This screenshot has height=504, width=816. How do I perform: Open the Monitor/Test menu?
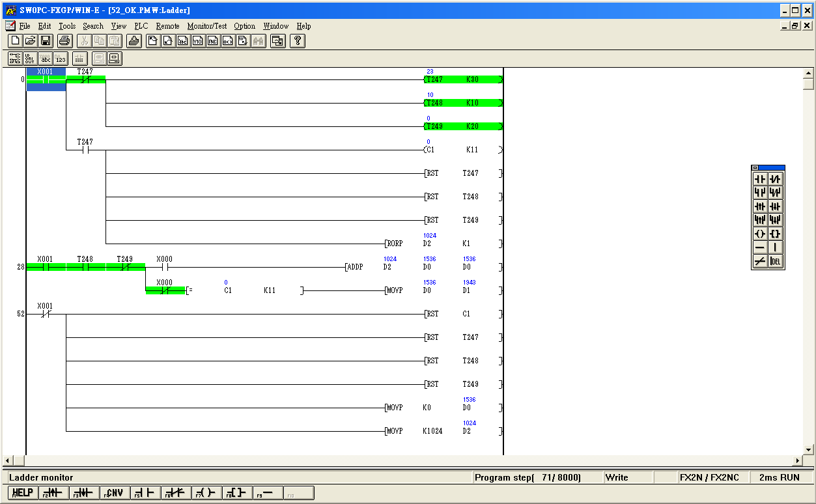coord(206,26)
